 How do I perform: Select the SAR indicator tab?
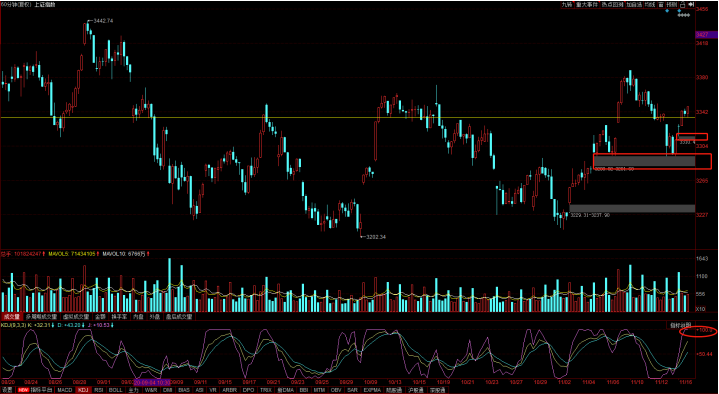pyautogui.click(x=353, y=390)
